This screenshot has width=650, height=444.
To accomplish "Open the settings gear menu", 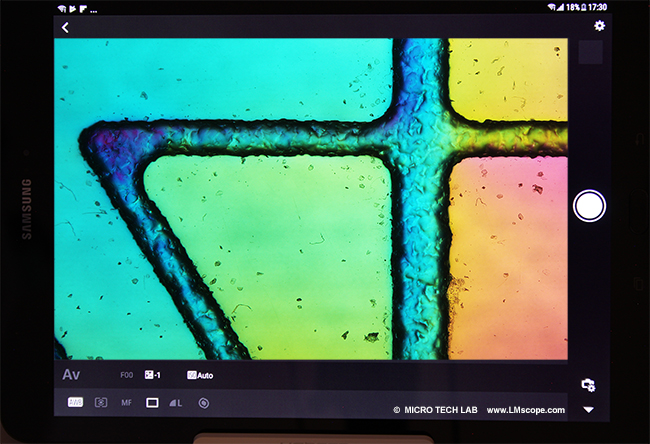I will click(599, 26).
